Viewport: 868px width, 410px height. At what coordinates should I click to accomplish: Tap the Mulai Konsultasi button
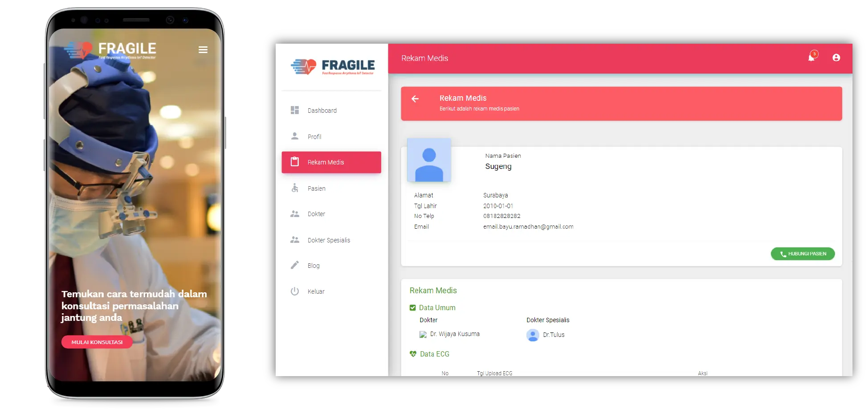[x=97, y=342]
